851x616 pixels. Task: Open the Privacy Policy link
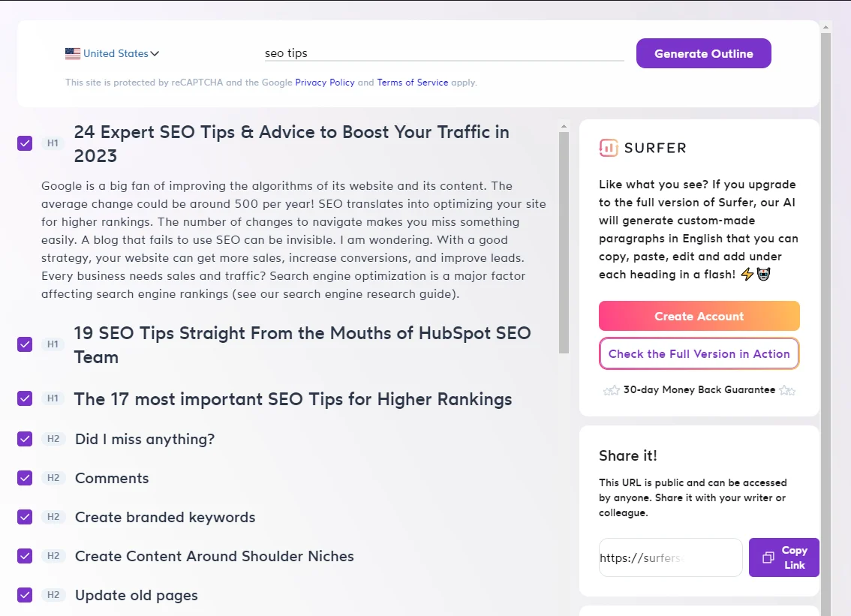click(324, 83)
